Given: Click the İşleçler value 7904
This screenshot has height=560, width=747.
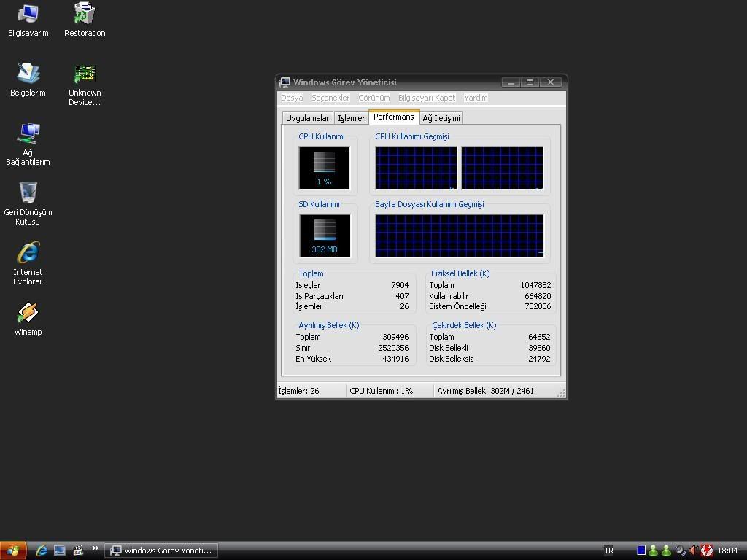Looking at the screenshot, I should [400, 285].
